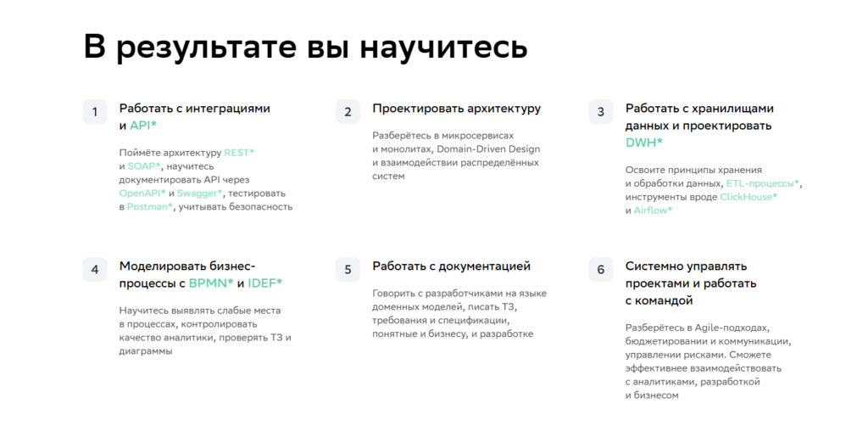Click the text 'в процессах, контролировать'

(x=187, y=324)
